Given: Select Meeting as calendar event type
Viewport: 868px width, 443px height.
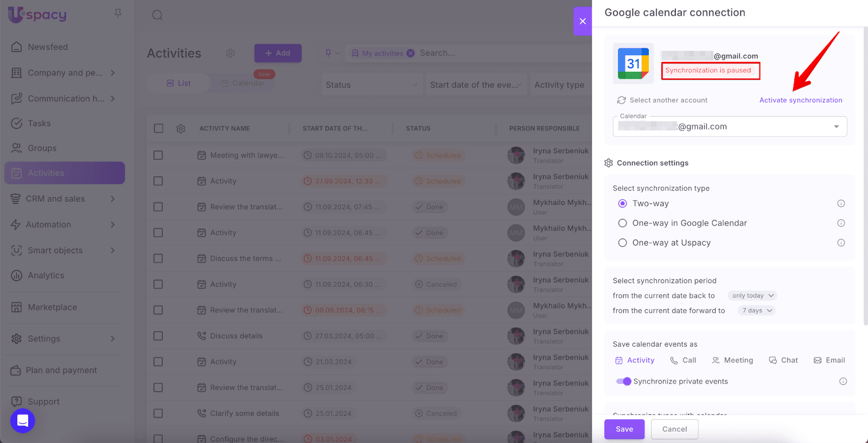Looking at the screenshot, I should coord(732,360).
